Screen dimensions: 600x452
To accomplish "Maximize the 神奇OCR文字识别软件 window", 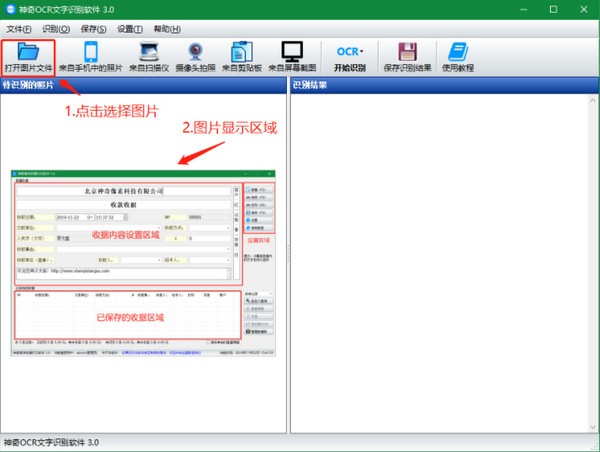I will 553,9.
